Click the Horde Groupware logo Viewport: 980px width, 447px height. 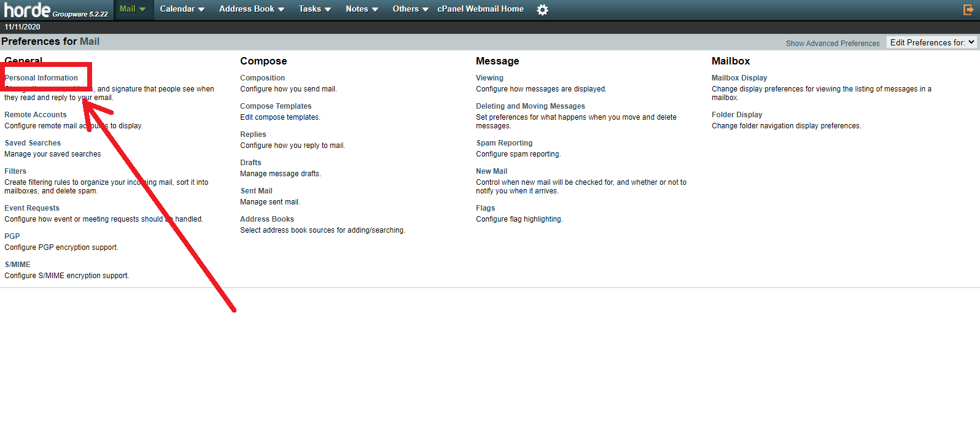coord(56,10)
